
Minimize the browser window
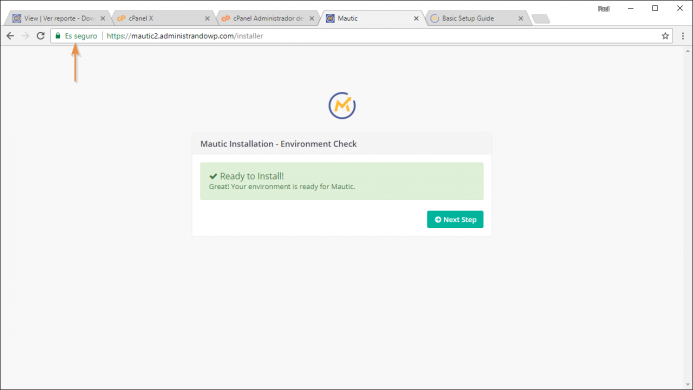[x=631, y=8]
